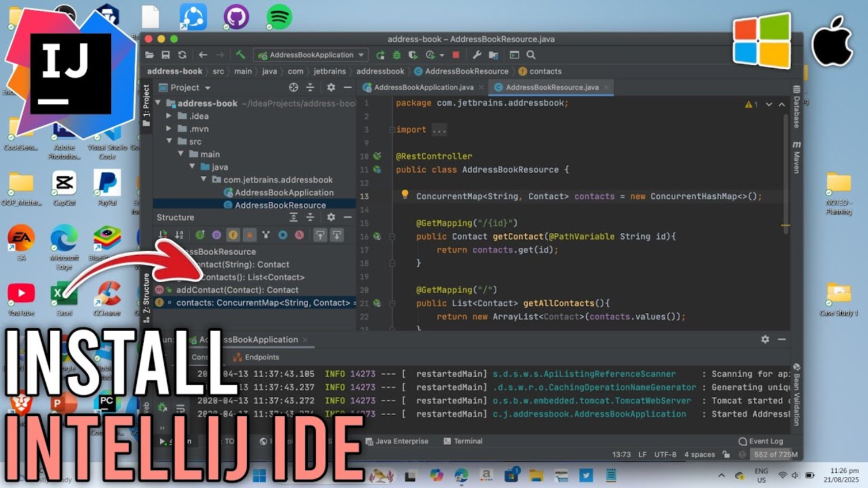Open Microsoft Edge from the Windows taskbar
This screenshot has height=488, width=868.
(x=461, y=475)
